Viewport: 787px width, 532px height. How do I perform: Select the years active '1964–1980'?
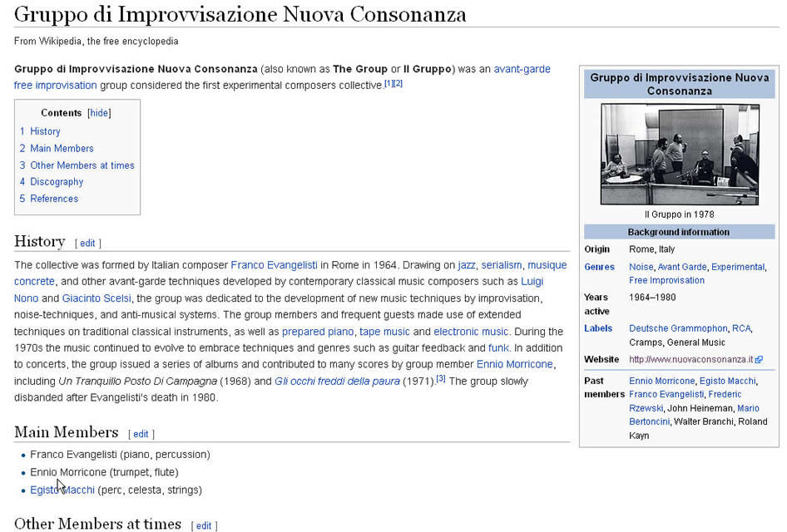tap(652, 298)
